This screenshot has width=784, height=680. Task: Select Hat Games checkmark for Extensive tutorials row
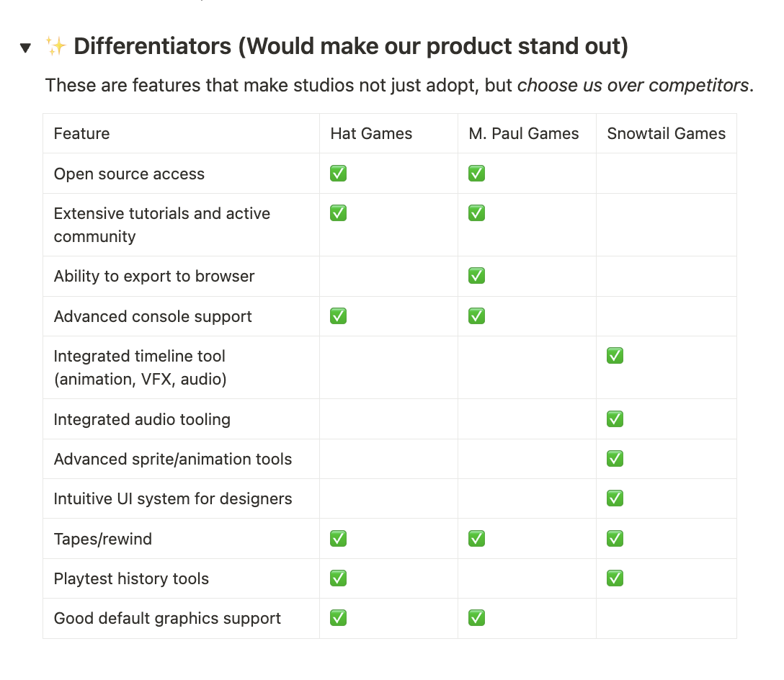coord(339,213)
